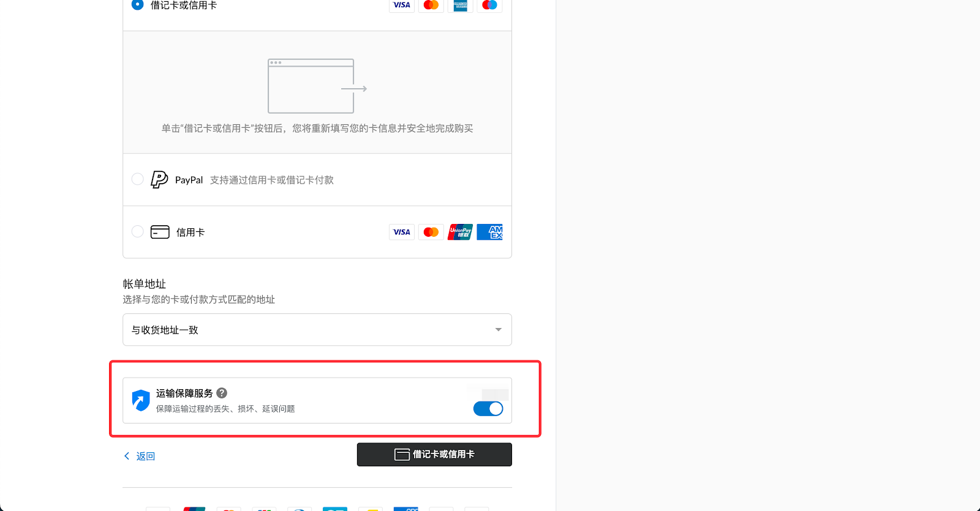The width and height of the screenshot is (980, 511).
Task: Click the card icon beside 信用卡
Action: pyautogui.click(x=160, y=232)
